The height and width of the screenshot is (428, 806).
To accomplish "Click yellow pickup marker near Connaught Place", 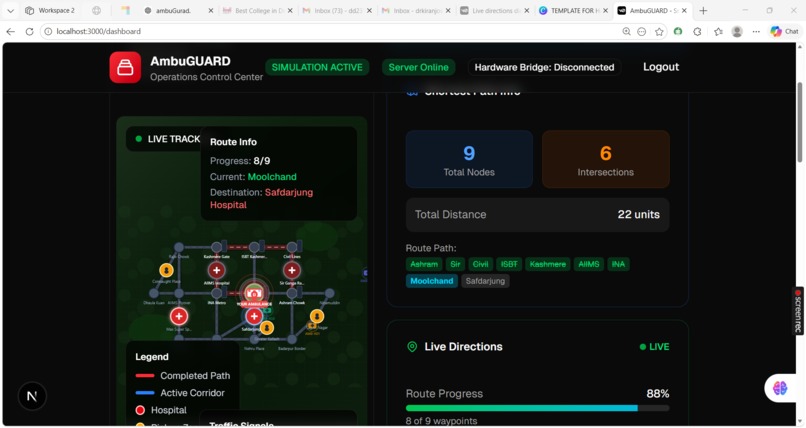I will [166, 270].
